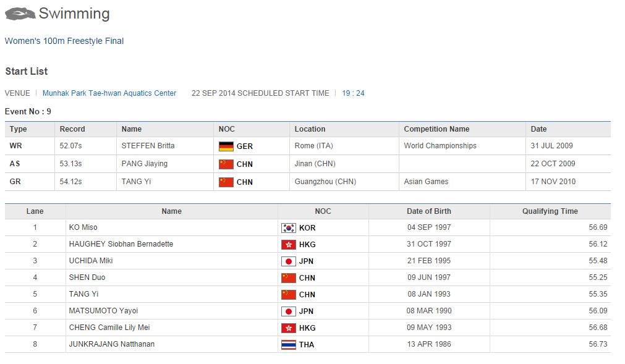Viewport: 625px width, 364px height.
Task: Select athlete name TANG Yi in lane 5
Action: (x=83, y=294)
